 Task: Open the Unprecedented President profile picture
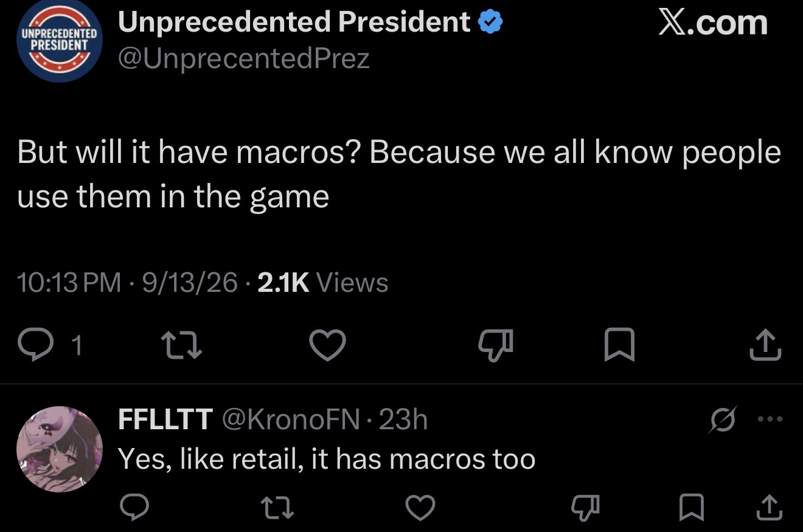(60, 41)
